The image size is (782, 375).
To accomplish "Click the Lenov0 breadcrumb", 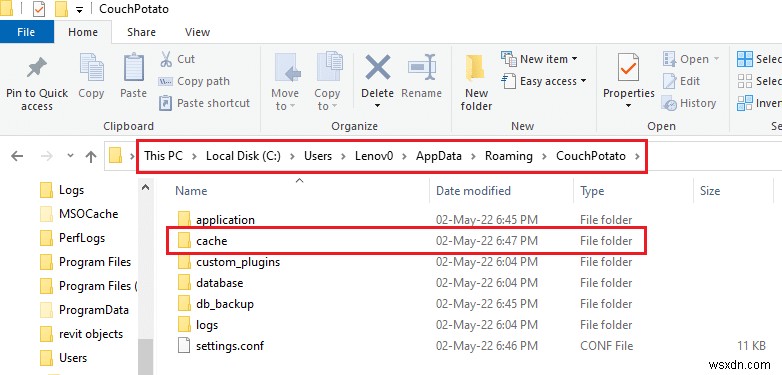I will point(374,156).
